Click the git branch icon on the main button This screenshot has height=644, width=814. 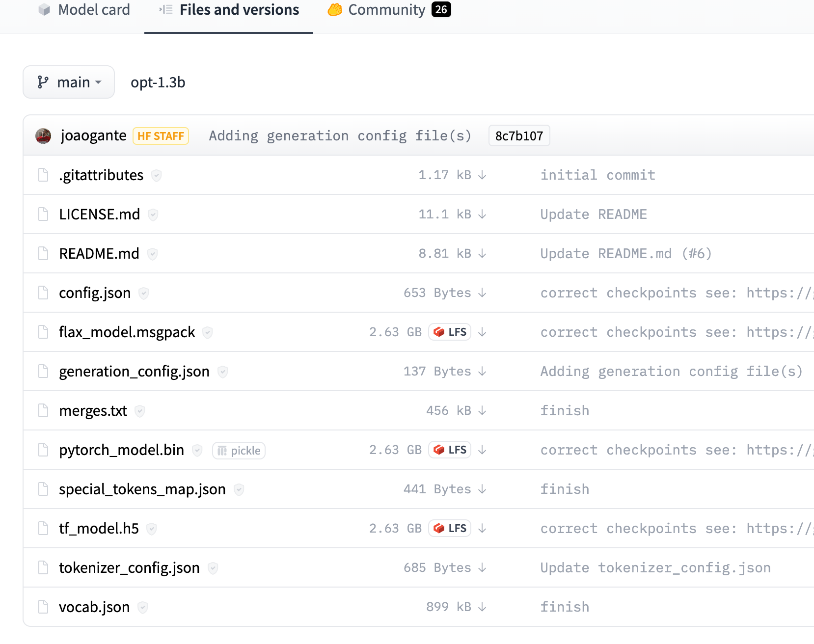point(43,82)
